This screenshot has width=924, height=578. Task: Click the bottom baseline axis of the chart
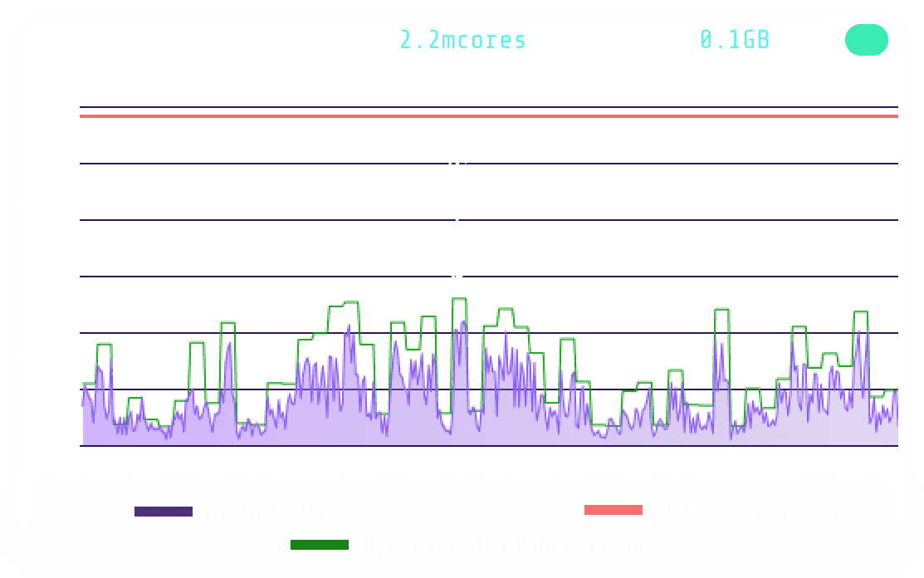pyautogui.click(x=488, y=446)
